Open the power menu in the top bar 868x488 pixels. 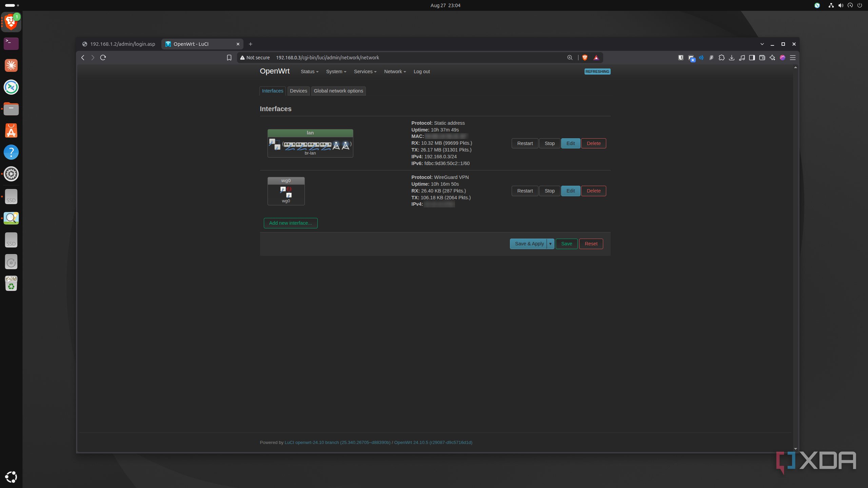(x=860, y=5)
